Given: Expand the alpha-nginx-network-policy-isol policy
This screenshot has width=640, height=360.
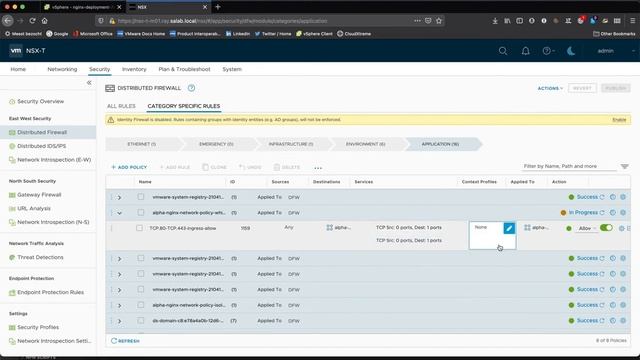Looking at the screenshot, I should (119, 306).
